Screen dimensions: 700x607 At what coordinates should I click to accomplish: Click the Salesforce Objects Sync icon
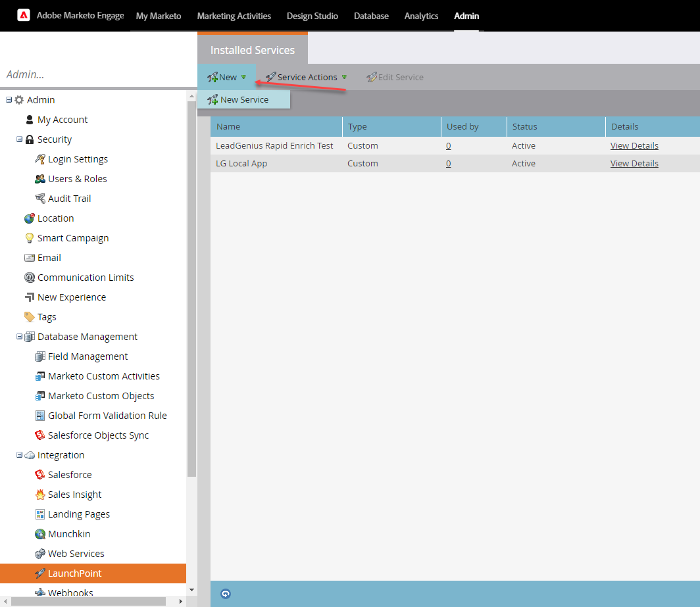coord(40,435)
